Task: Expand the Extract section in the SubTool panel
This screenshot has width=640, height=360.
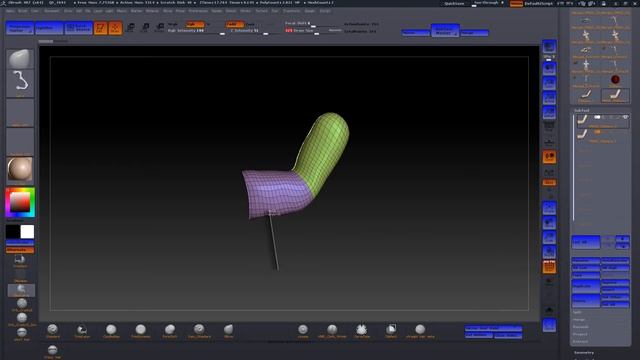Action: [x=580, y=342]
